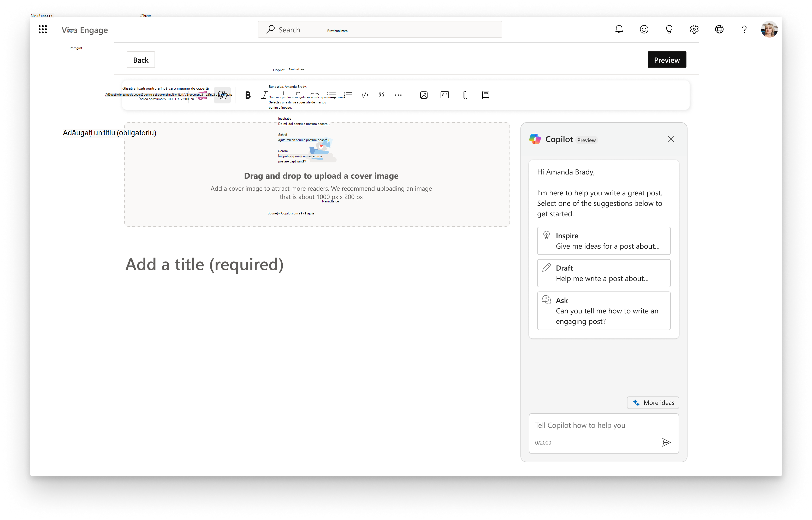This screenshot has width=812, height=520.
Task: Open Amanda Brady profile picture
Action: pos(769,29)
